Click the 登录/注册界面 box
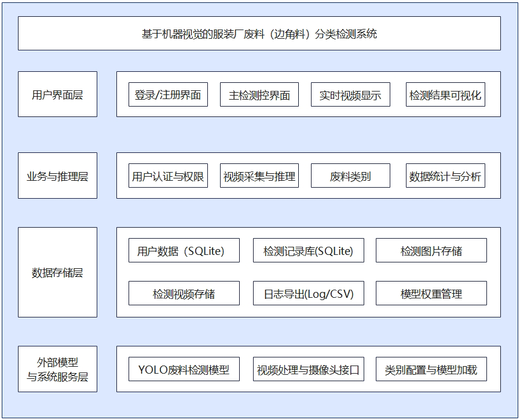 pos(168,95)
